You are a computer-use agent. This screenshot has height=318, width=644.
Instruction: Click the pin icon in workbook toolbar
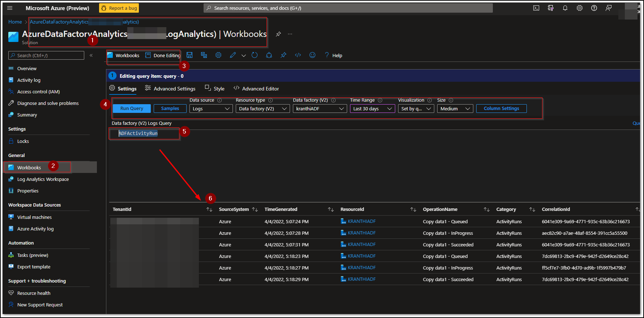(283, 55)
